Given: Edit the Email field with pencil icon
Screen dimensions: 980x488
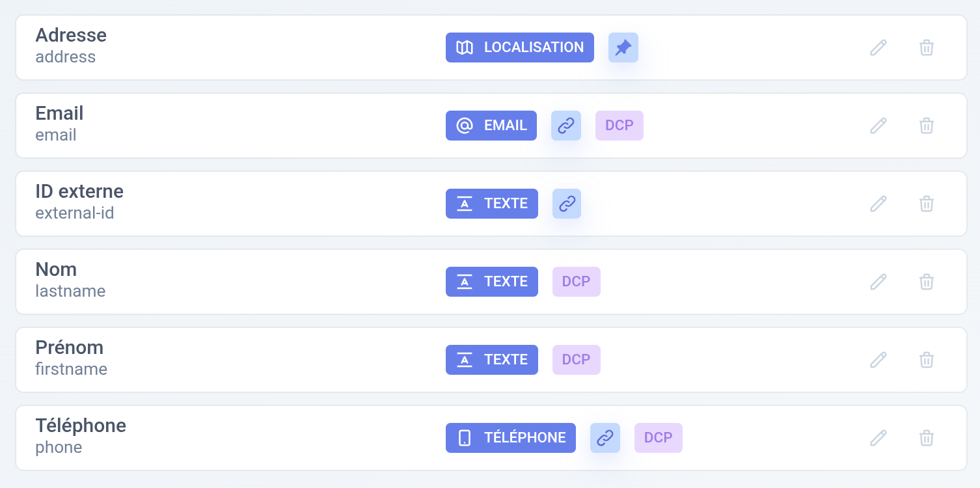Looking at the screenshot, I should [878, 126].
